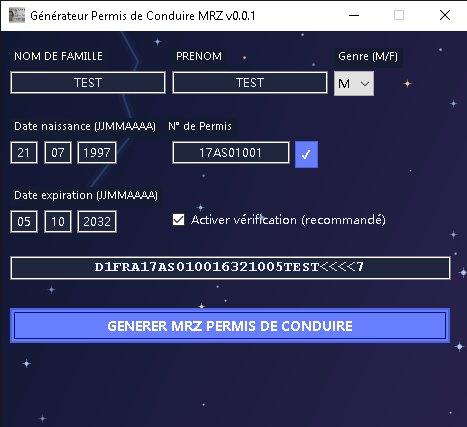Close the Générateur Permis de Conduire window

(445, 15)
